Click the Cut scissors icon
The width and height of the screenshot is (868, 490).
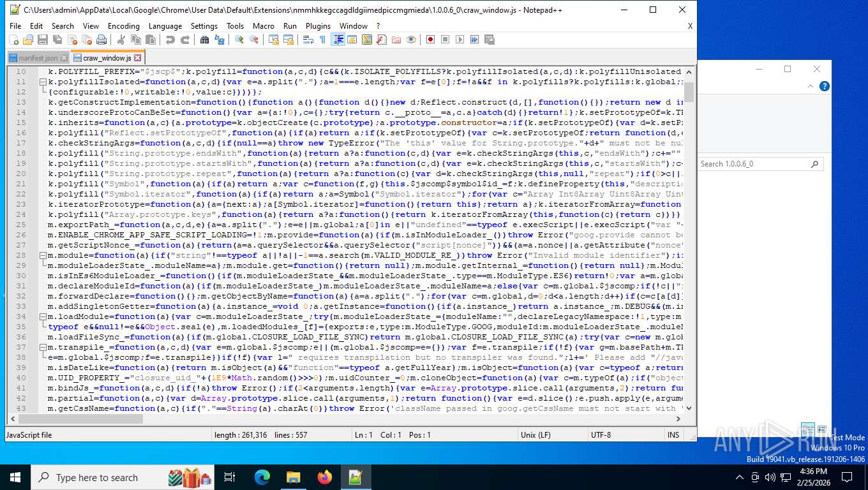tap(121, 40)
